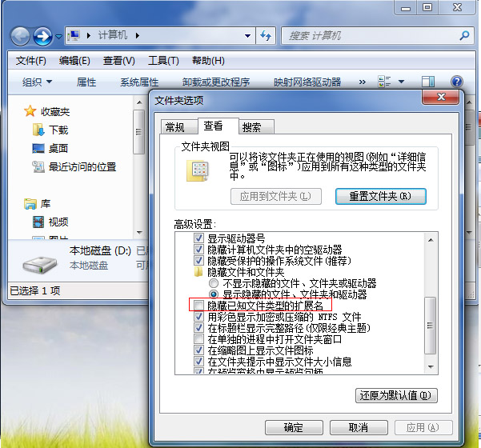Viewport: 481px width, 448px height.
Task: Check 隐藏已知文件类型的扩展名 checkbox
Action: point(200,306)
